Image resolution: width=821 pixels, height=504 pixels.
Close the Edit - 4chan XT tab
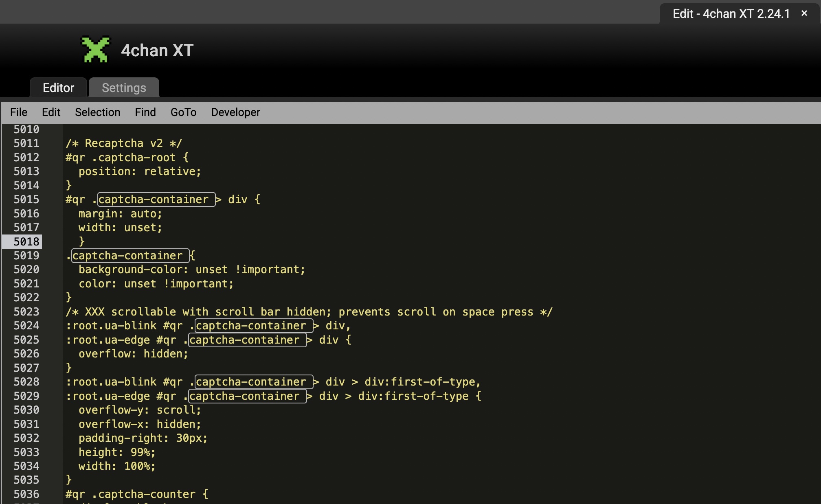coord(804,13)
